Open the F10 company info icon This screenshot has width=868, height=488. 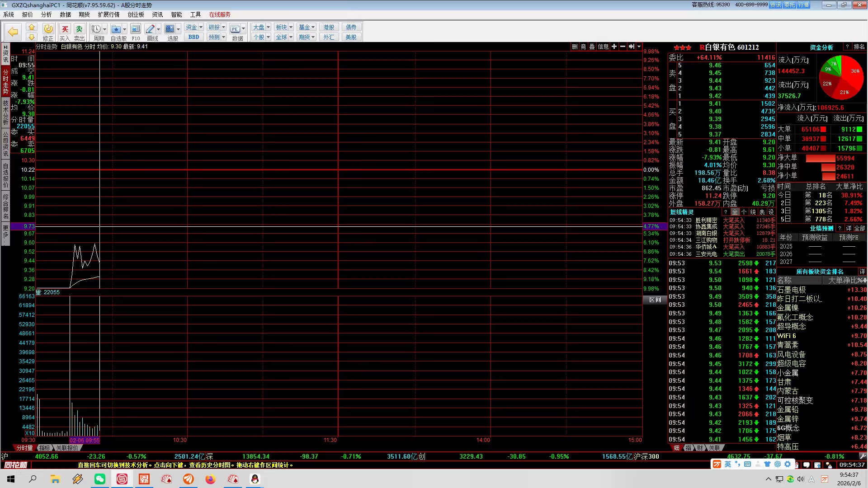click(135, 29)
